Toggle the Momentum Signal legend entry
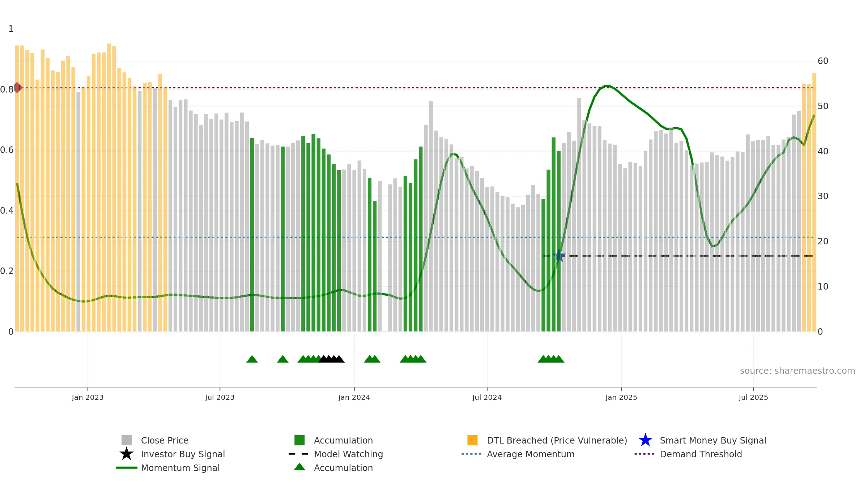Screen dimensions: 868x488 coord(168,468)
